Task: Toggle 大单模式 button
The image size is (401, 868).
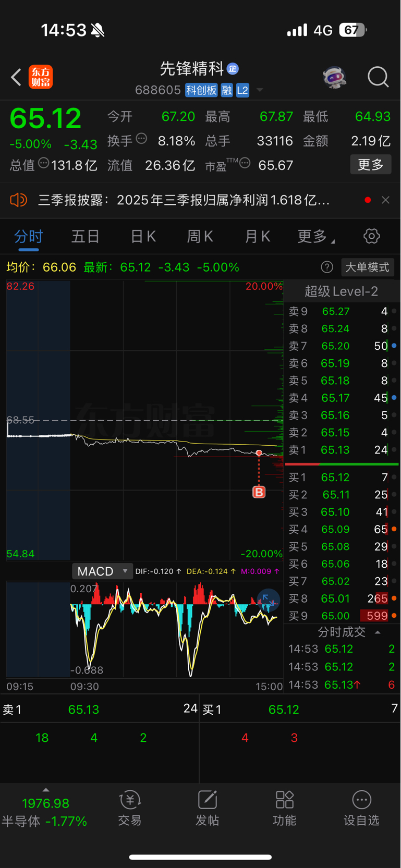Action: pos(367,267)
